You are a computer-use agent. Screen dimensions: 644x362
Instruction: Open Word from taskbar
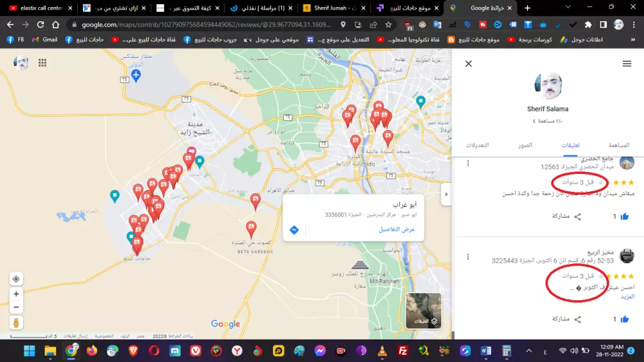486,350
